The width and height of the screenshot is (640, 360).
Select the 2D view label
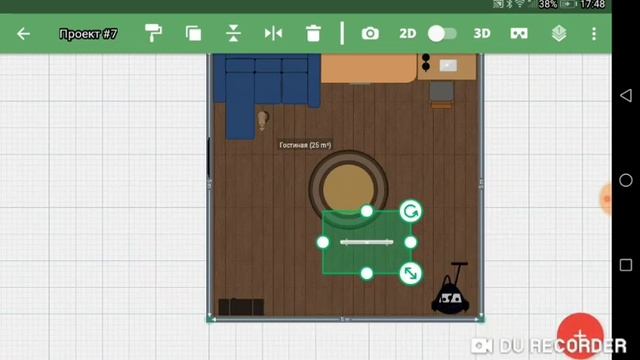tap(407, 33)
